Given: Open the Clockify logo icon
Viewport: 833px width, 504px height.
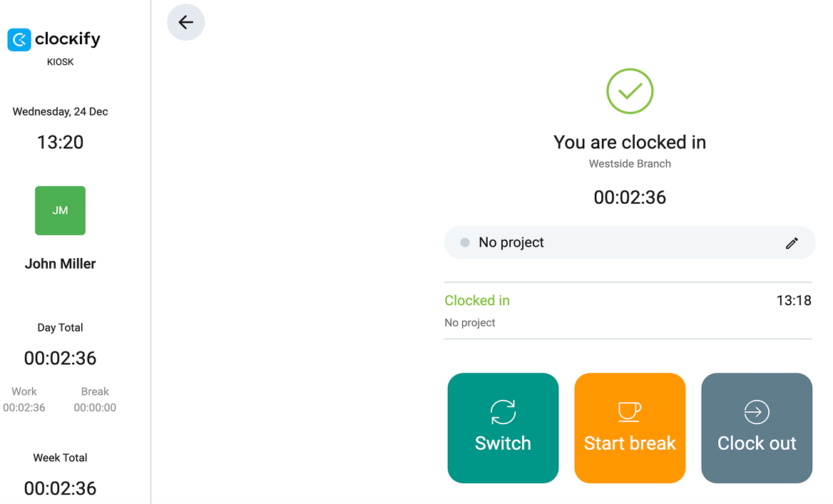Looking at the screenshot, I should [19, 39].
